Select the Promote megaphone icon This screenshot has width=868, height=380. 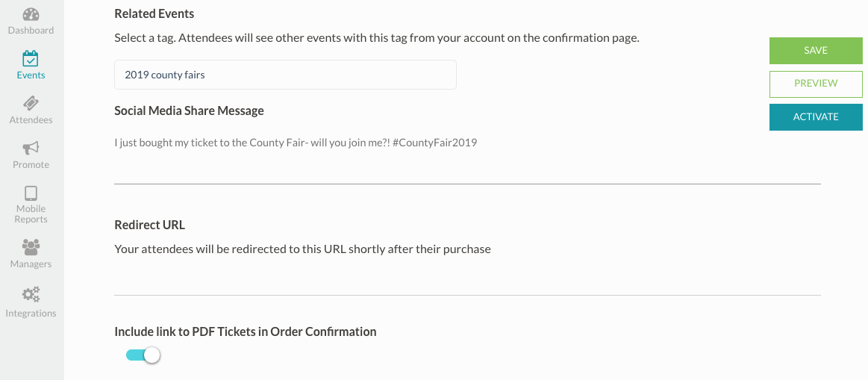click(x=31, y=148)
